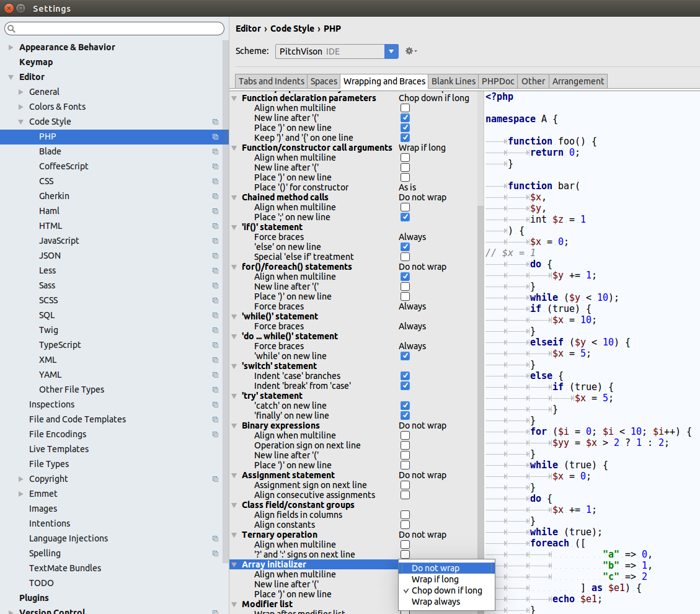Go to the Keymap settings page
This screenshot has width=700, height=614.
36,62
